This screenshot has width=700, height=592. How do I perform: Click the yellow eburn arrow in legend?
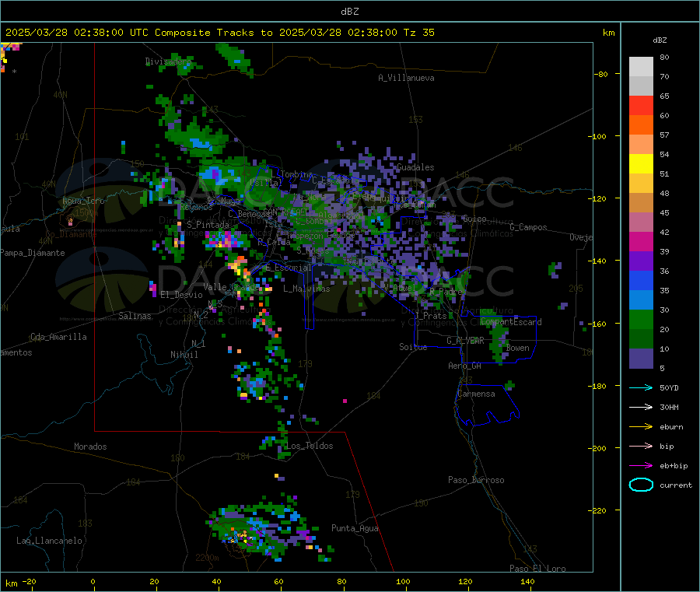click(x=641, y=427)
